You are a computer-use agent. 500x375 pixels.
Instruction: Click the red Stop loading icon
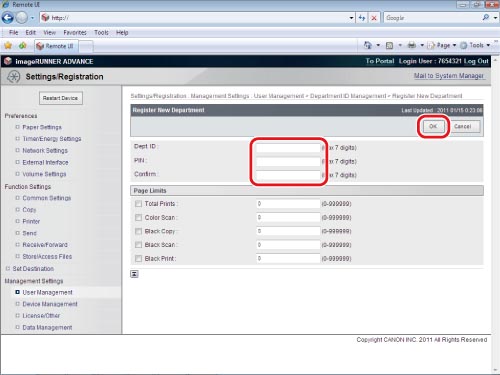pyautogui.click(x=374, y=18)
